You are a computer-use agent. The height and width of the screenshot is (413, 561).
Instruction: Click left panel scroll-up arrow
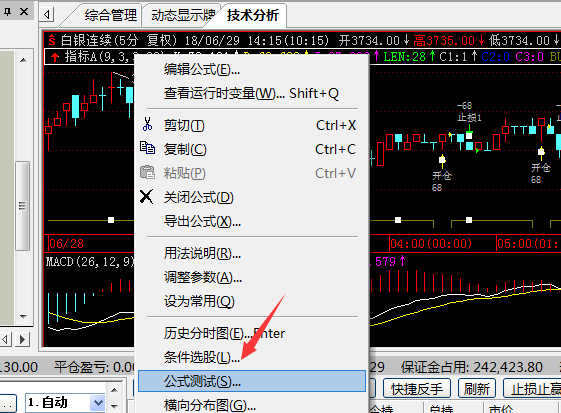[23, 60]
